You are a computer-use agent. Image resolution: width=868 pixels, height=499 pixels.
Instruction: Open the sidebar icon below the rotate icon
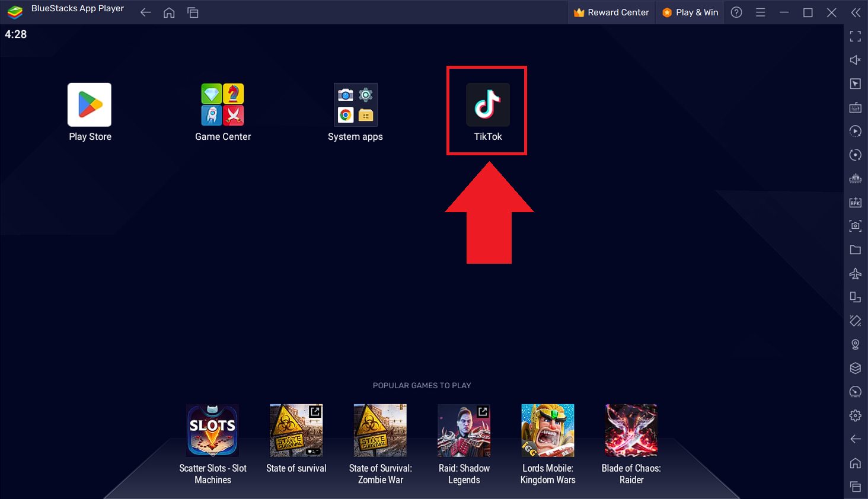[855, 321]
